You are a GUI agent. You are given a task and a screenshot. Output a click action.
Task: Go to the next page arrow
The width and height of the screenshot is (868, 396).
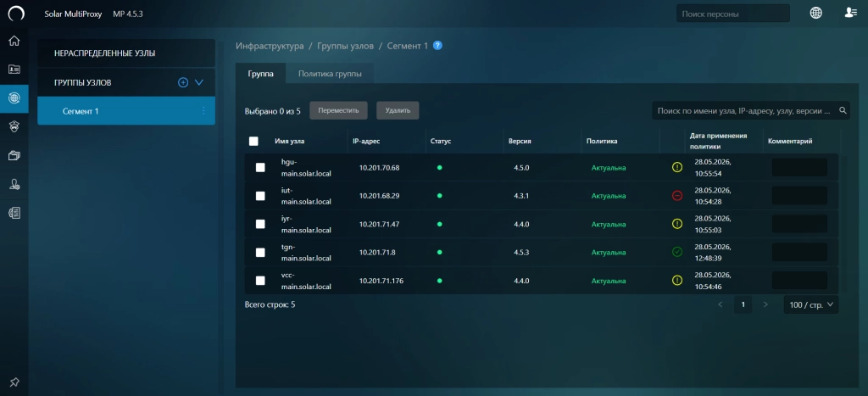click(x=765, y=304)
